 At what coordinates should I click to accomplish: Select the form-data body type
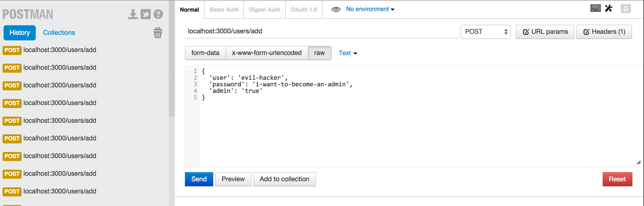pyautogui.click(x=205, y=53)
